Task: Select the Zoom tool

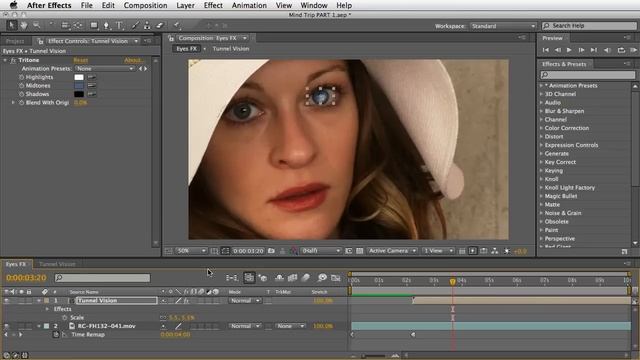Action: pos(36,25)
